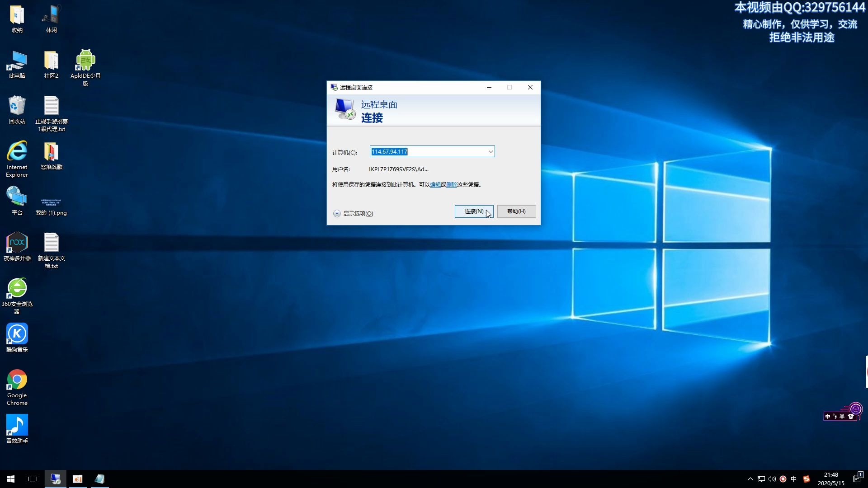Open the computer address dropdown arrow

(x=491, y=152)
